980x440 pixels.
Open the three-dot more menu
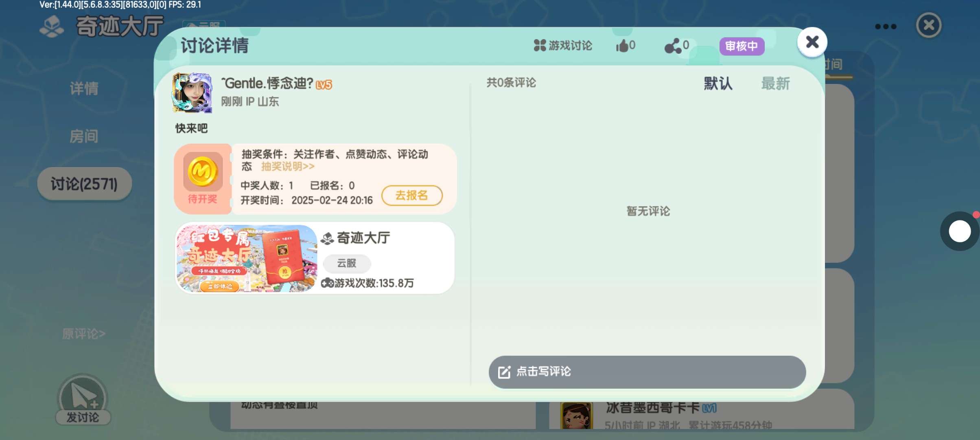point(886,26)
